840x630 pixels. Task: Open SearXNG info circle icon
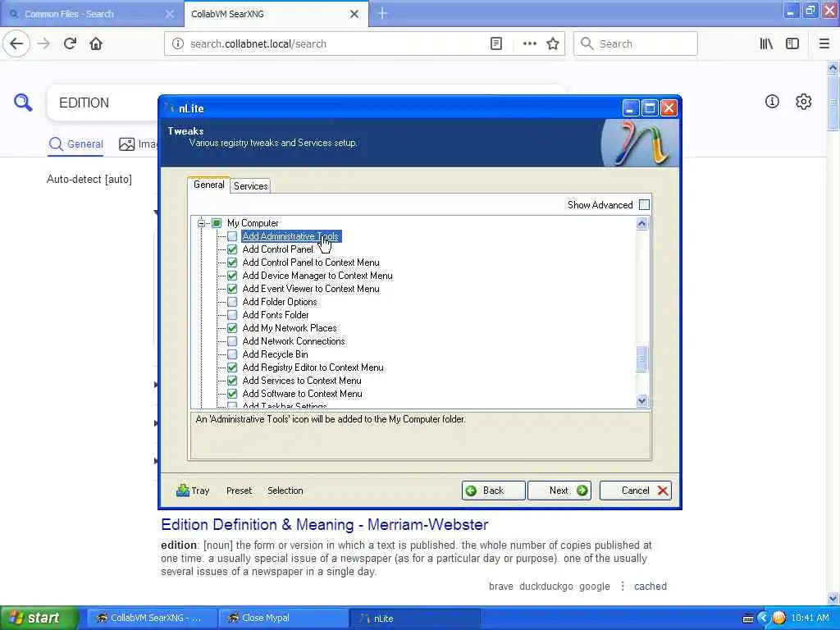772,101
